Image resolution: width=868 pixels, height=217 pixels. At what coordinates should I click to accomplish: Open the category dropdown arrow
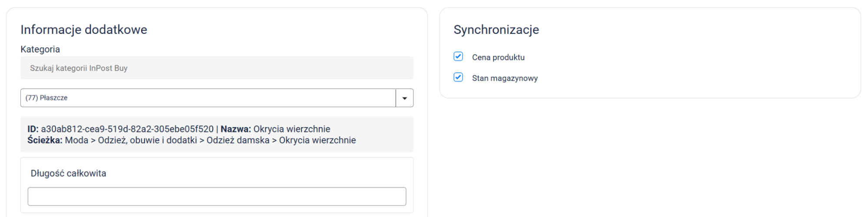point(404,98)
